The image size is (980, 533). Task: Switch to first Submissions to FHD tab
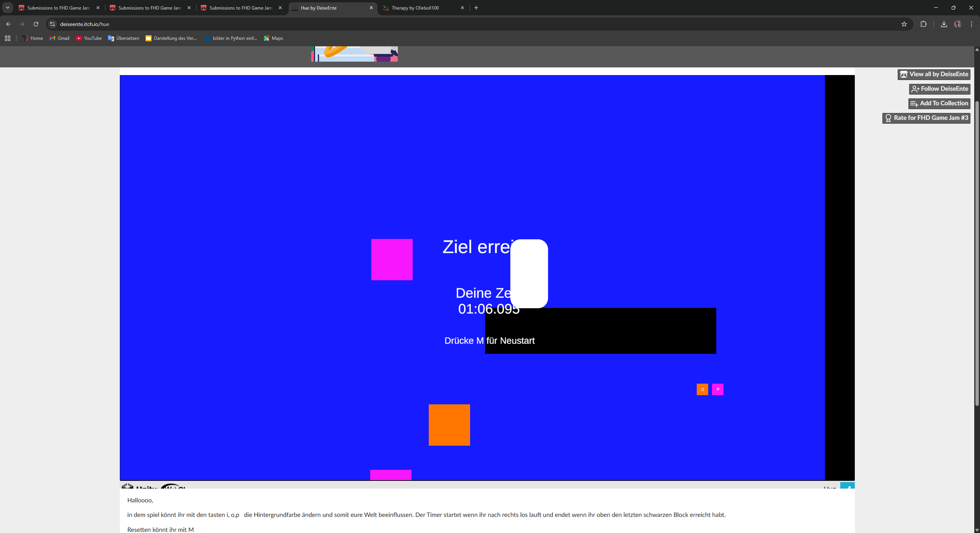point(58,8)
